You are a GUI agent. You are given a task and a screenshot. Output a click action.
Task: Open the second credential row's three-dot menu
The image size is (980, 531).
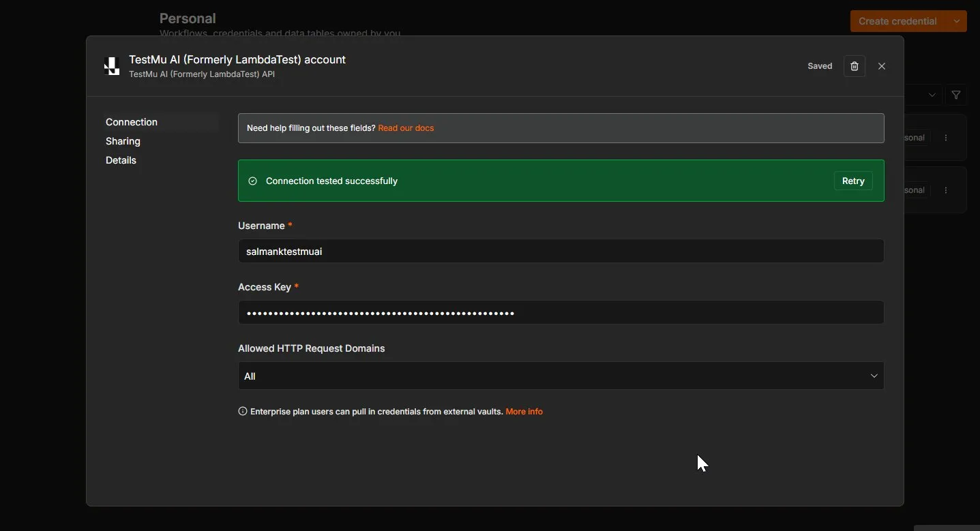pos(946,190)
